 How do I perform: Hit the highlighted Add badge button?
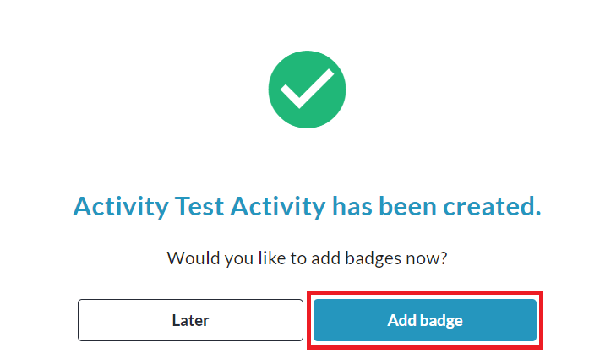425,320
